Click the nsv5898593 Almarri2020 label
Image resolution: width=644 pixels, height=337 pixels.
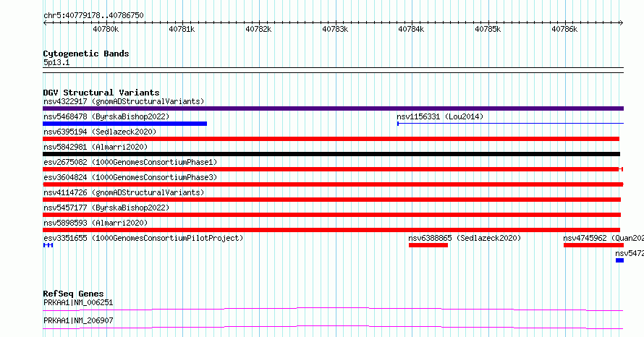[96, 223]
